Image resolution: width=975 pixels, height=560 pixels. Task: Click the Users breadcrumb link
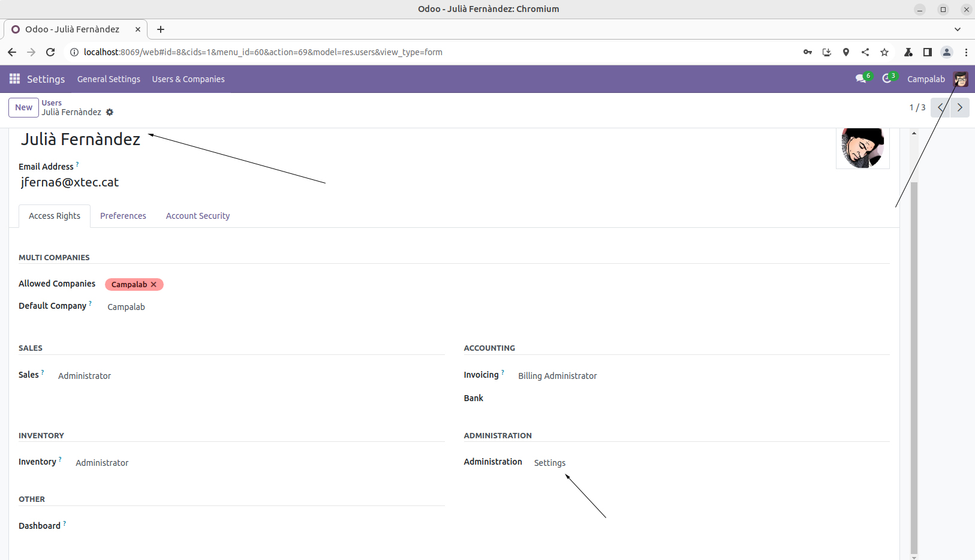[52, 103]
